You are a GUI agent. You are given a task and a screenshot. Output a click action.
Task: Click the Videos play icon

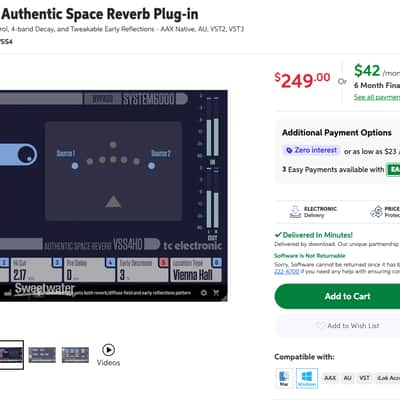click(108, 350)
